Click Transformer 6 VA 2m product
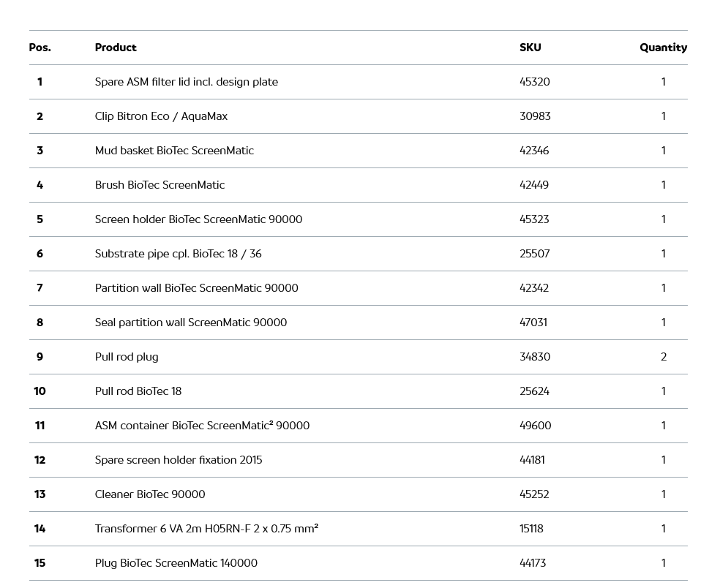The height and width of the screenshot is (588, 720). 206,529
